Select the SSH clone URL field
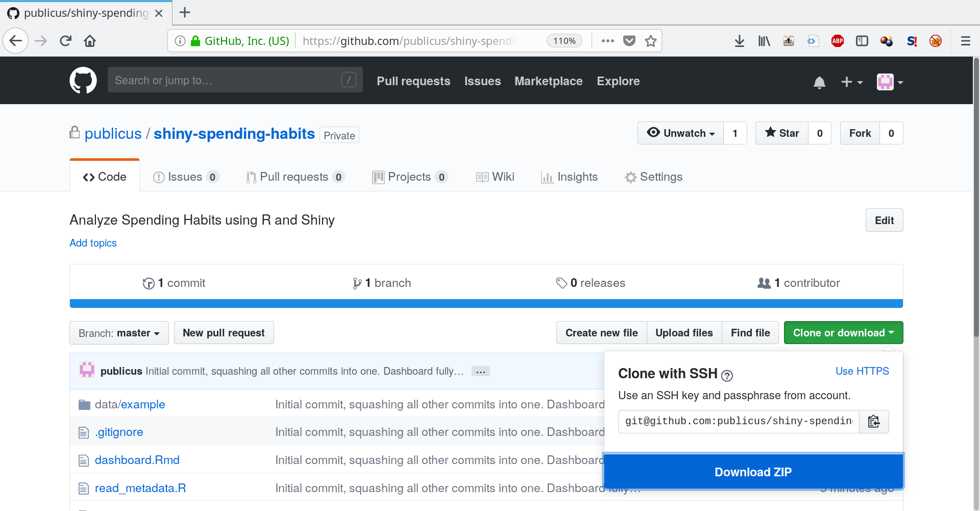Image resolution: width=980 pixels, height=511 pixels. (x=739, y=421)
